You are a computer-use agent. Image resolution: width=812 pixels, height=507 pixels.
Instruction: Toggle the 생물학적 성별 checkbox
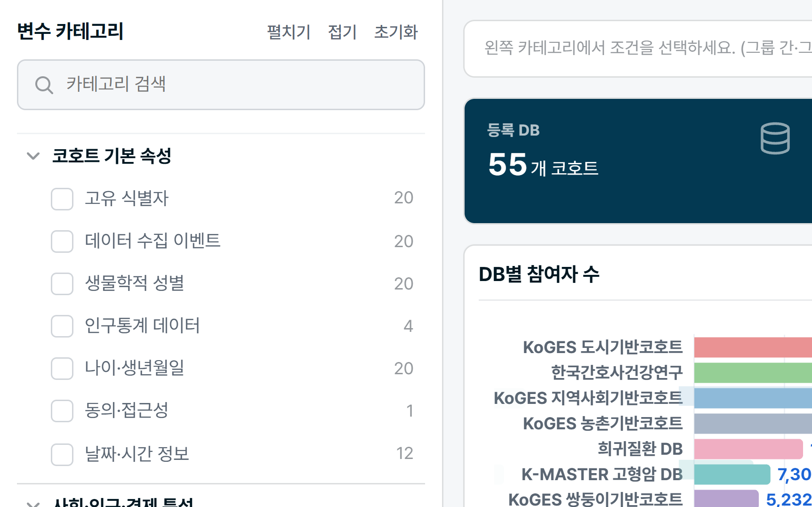62,283
